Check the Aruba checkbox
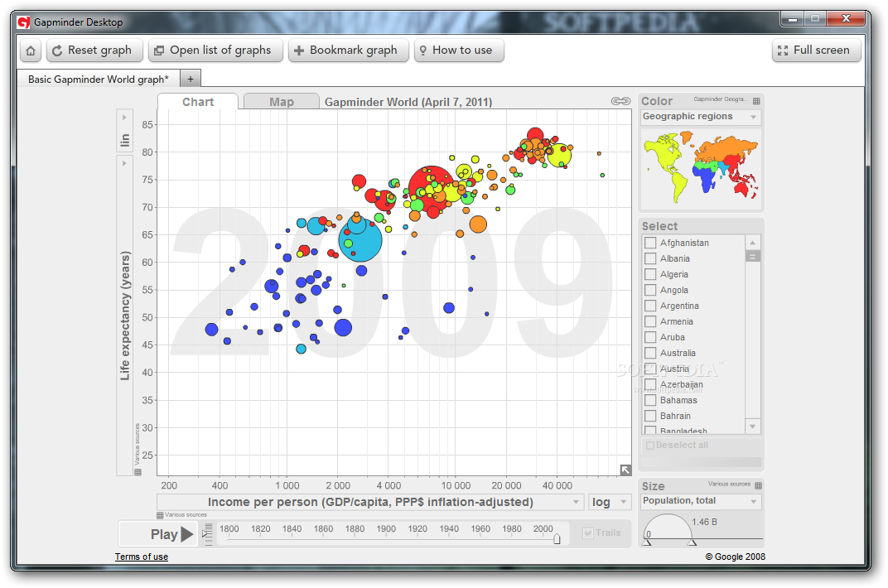 (650, 337)
